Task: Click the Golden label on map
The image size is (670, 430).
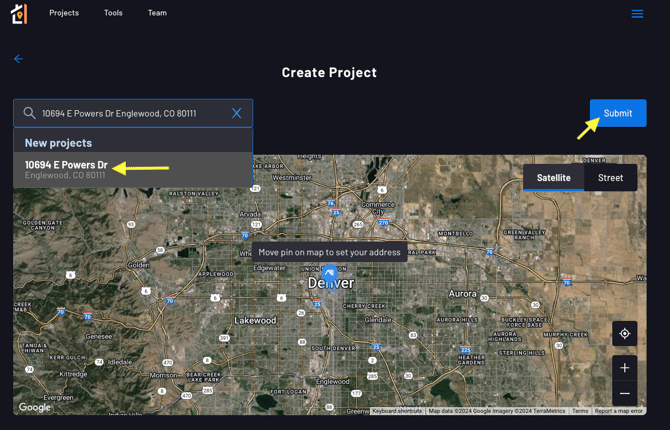Action: 138,265
